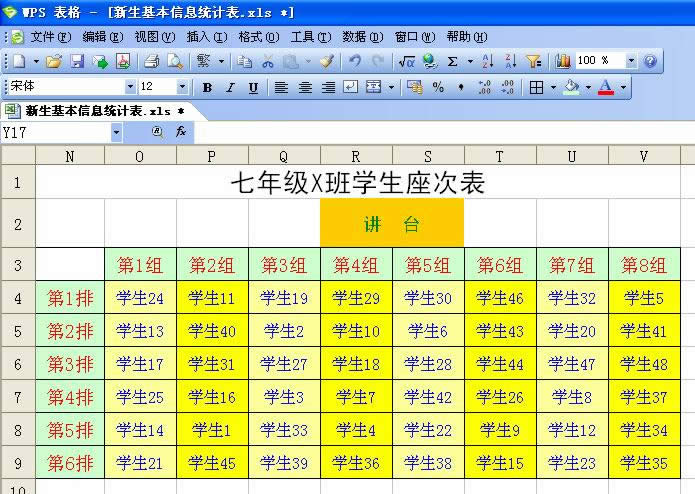Decrease decimal places
This screenshot has width=695, height=494.
tap(508, 87)
